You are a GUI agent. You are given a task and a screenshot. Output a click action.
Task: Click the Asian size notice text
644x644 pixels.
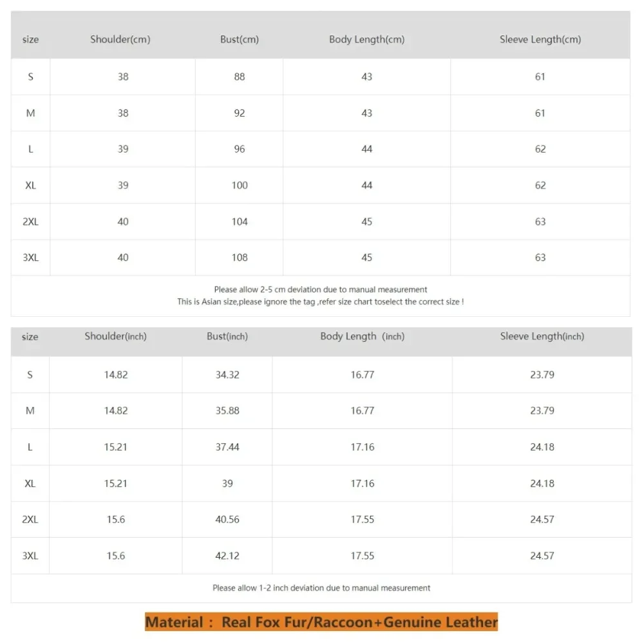321,301
